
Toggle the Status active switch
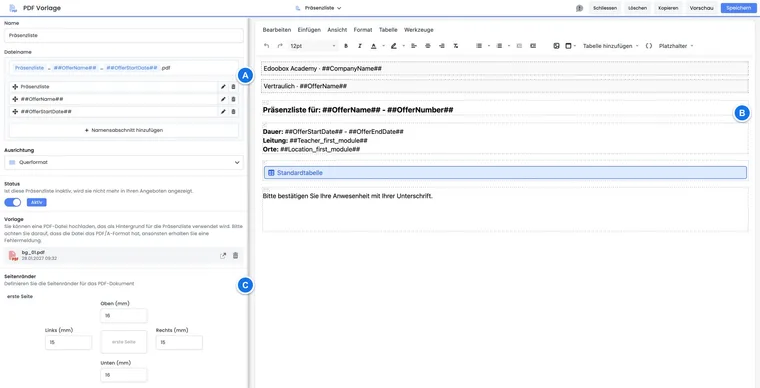click(x=13, y=202)
